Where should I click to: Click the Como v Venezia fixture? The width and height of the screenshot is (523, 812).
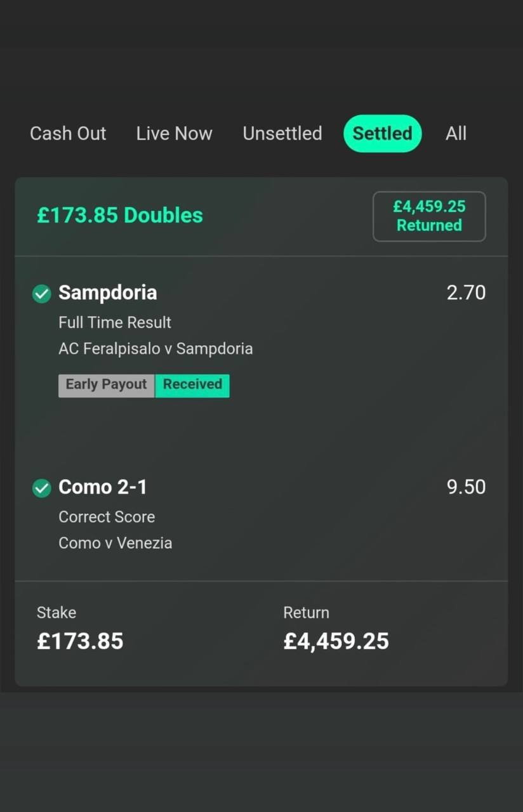[115, 543]
